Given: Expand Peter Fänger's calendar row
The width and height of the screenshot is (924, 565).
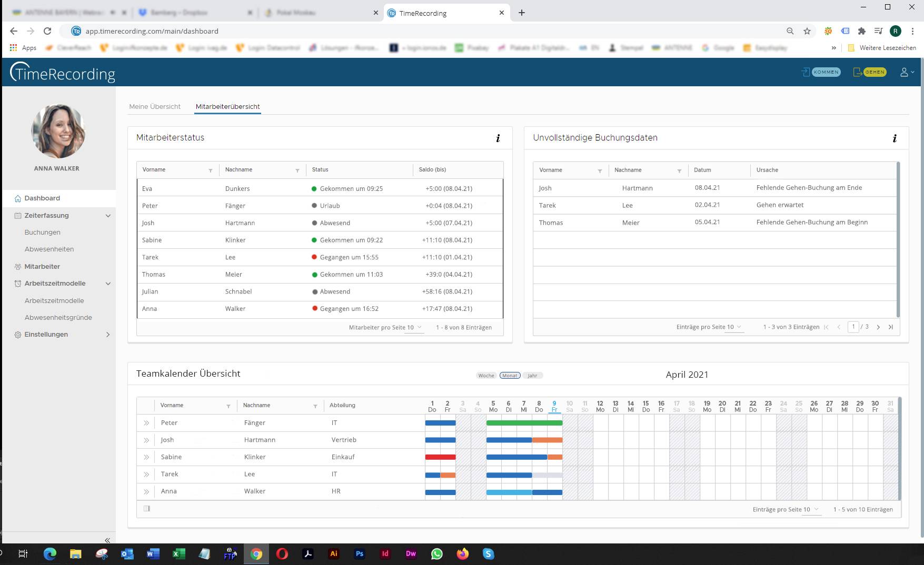Looking at the screenshot, I should point(146,423).
